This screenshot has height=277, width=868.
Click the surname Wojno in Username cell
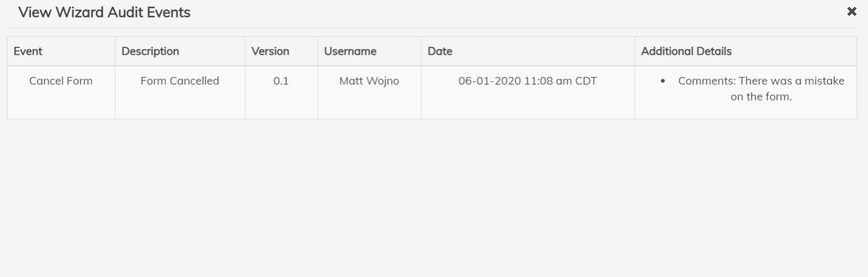point(383,81)
